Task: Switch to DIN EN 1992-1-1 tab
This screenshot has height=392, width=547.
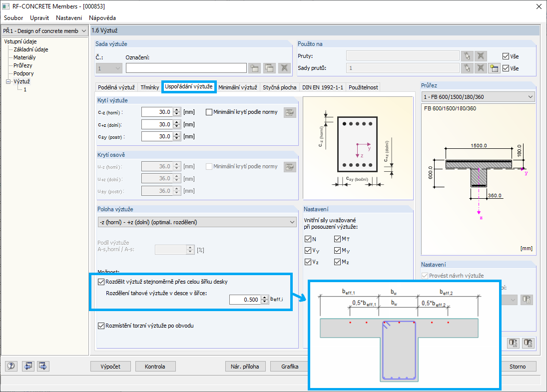Action: (x=323, y=87)
